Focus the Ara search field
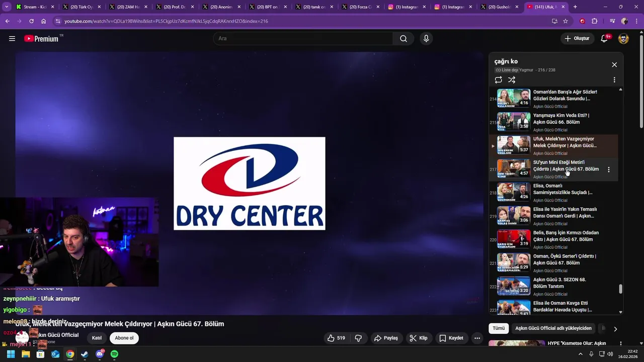Image resolution: width=644 pixels, height=362 pixels. point(303,39)
